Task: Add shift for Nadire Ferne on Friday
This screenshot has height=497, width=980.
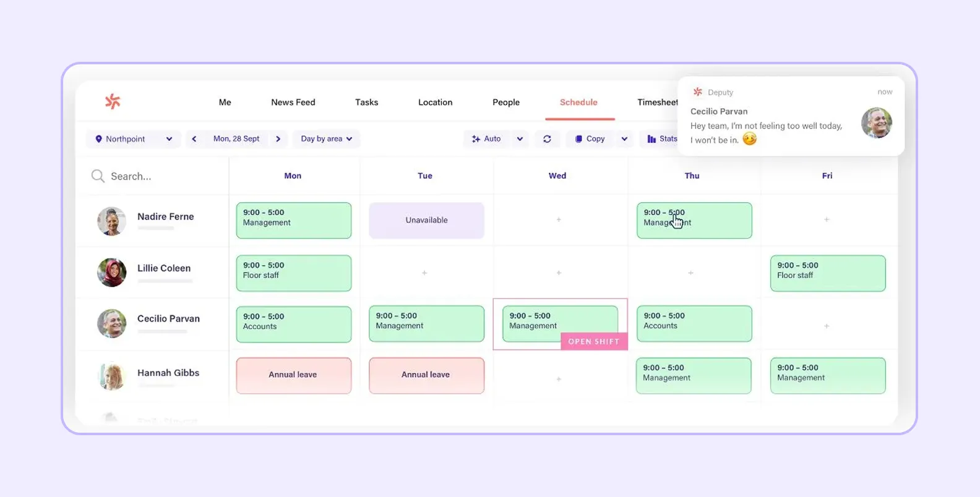Action: click(x=827, y=219)
